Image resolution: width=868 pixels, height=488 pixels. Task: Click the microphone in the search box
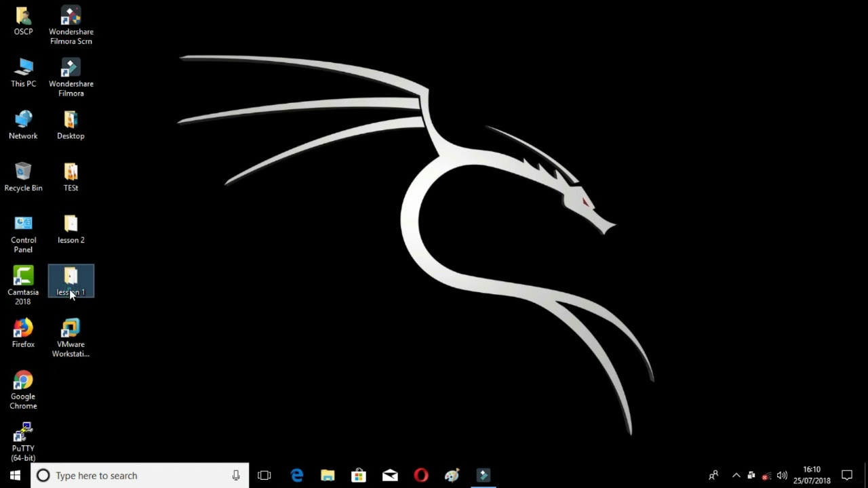tap(236, 475)
